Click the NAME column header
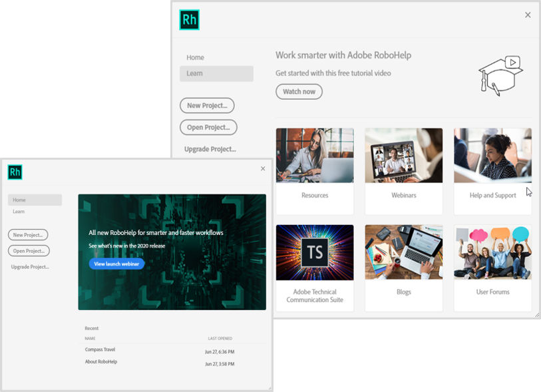 90,339
